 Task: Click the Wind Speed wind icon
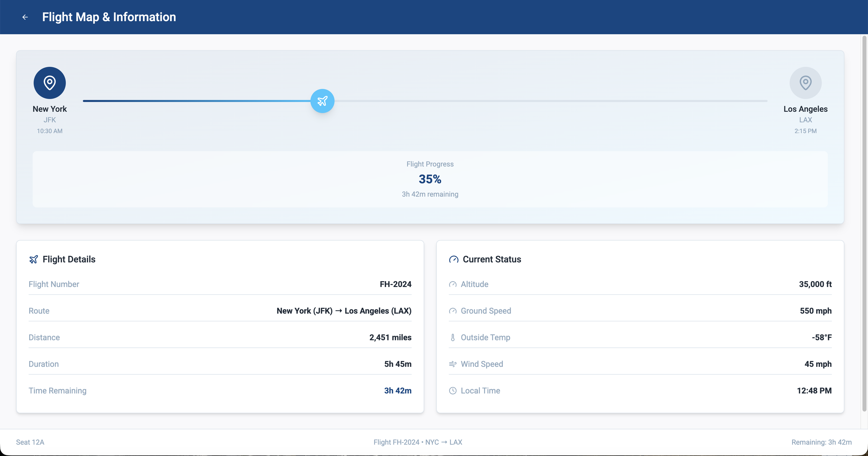452,364
